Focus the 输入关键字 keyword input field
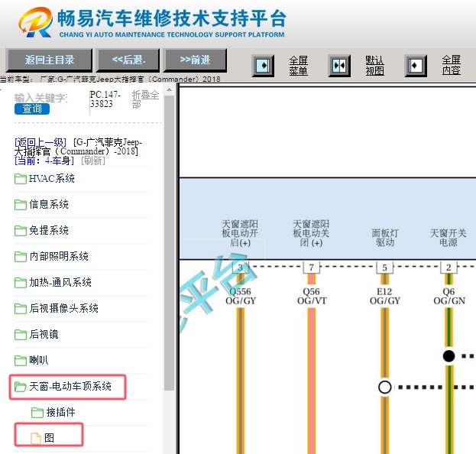 pyautogui.click(x=41, y=98)
